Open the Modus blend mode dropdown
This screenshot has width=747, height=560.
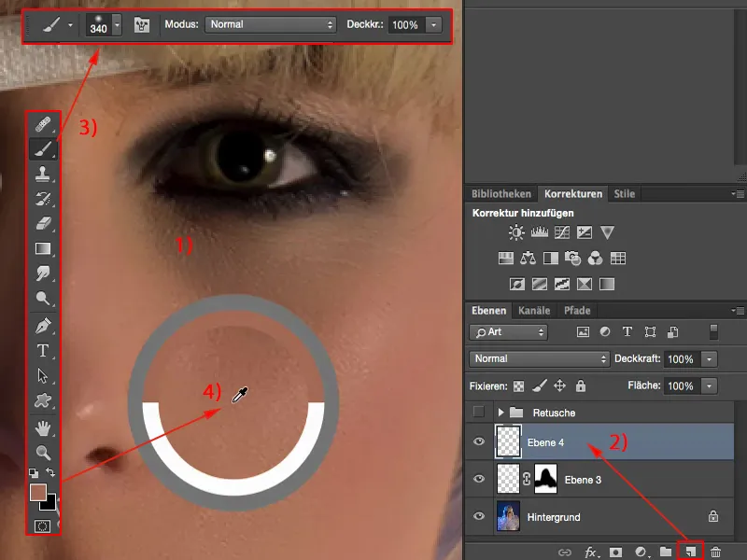(271, 25)
